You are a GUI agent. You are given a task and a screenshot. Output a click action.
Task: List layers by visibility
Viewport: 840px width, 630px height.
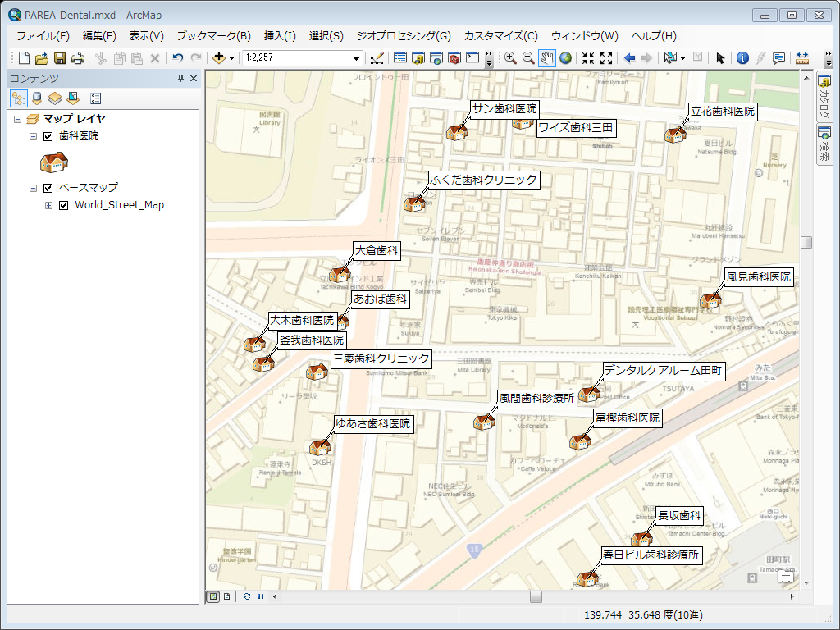55,98
